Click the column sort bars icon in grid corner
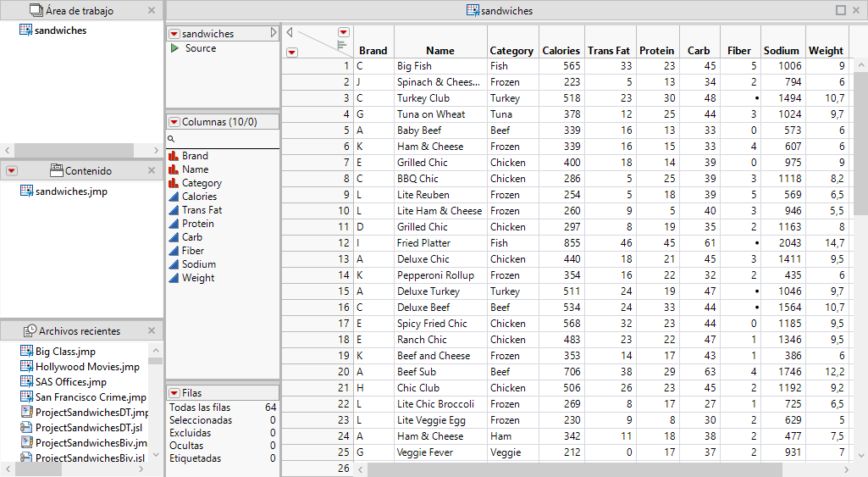The image size is (868, 477). coord(341,45)
